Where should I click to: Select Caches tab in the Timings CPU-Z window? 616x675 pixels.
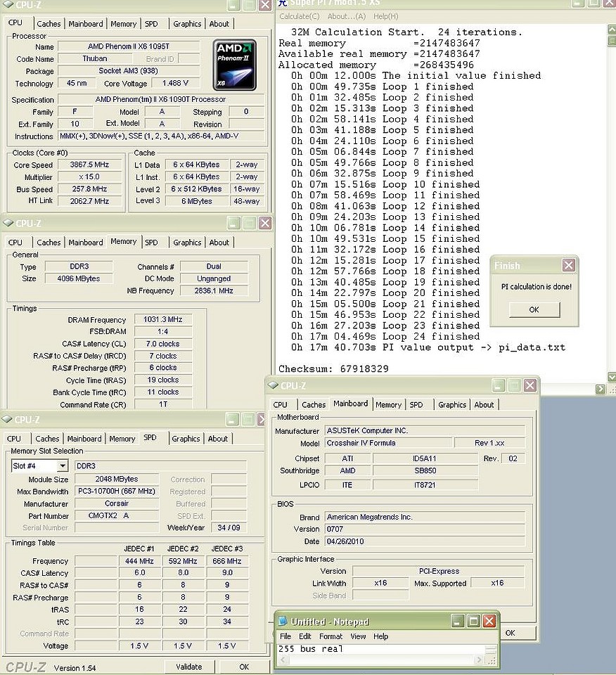49,243
